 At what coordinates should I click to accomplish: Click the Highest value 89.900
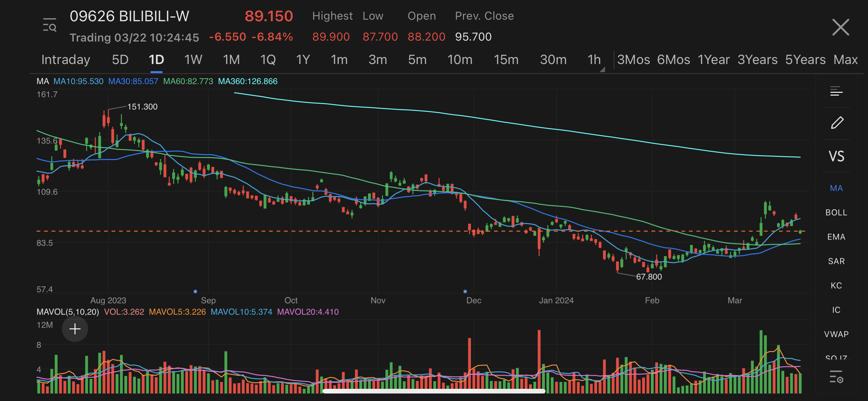coord(331,37)
